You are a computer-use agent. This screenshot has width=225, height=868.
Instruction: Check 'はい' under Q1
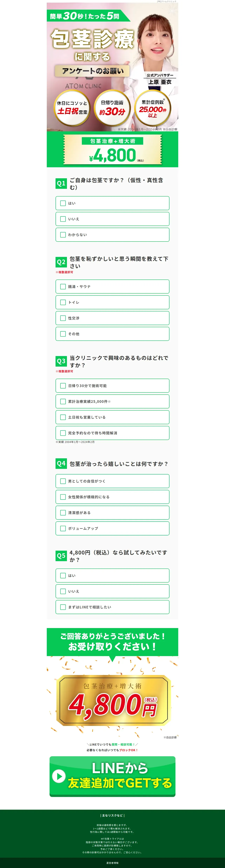[63, 203]
